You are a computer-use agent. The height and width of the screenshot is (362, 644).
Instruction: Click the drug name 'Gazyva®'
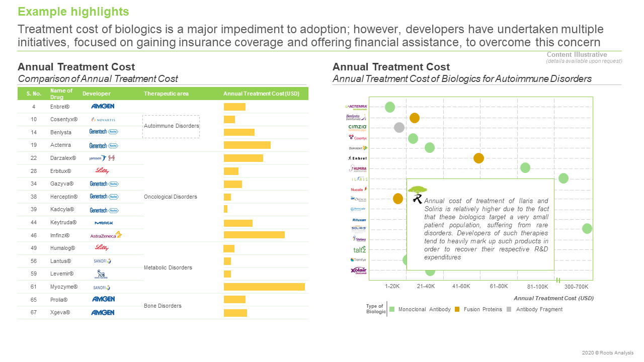click(x=62, y=184)
